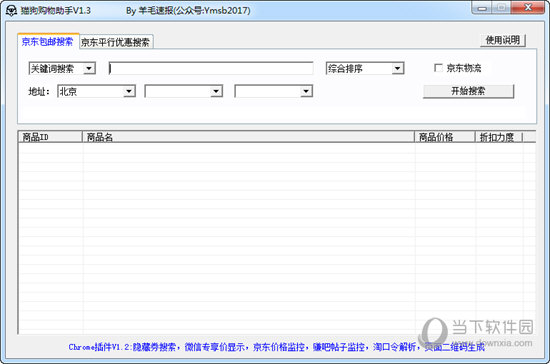Enable the 京东物流 checkbox

tap(438, 68)
